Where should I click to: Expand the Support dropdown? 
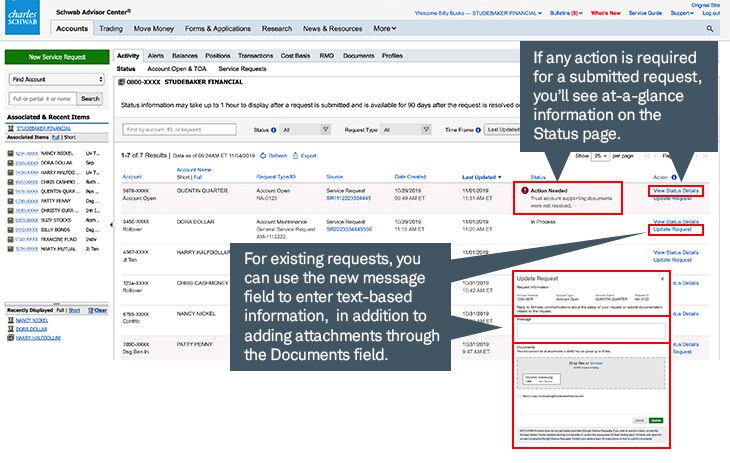click(682, 13)
